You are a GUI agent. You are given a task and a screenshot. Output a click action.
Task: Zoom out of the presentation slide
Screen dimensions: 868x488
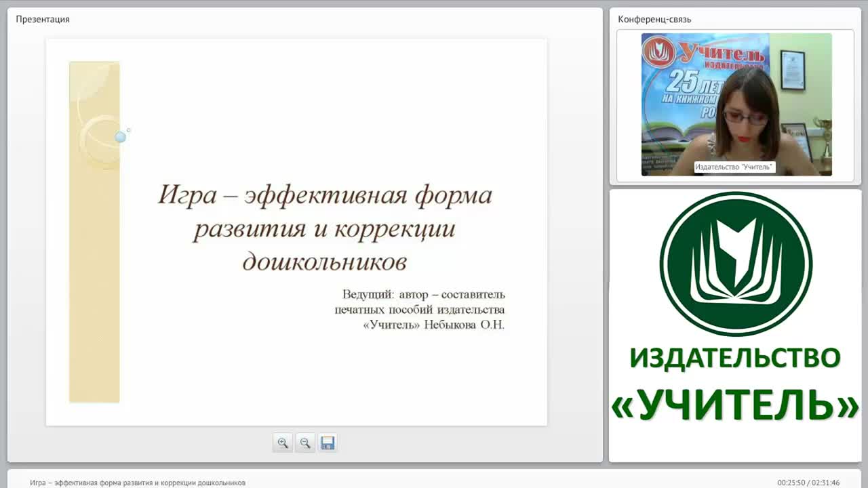point(305,443)
